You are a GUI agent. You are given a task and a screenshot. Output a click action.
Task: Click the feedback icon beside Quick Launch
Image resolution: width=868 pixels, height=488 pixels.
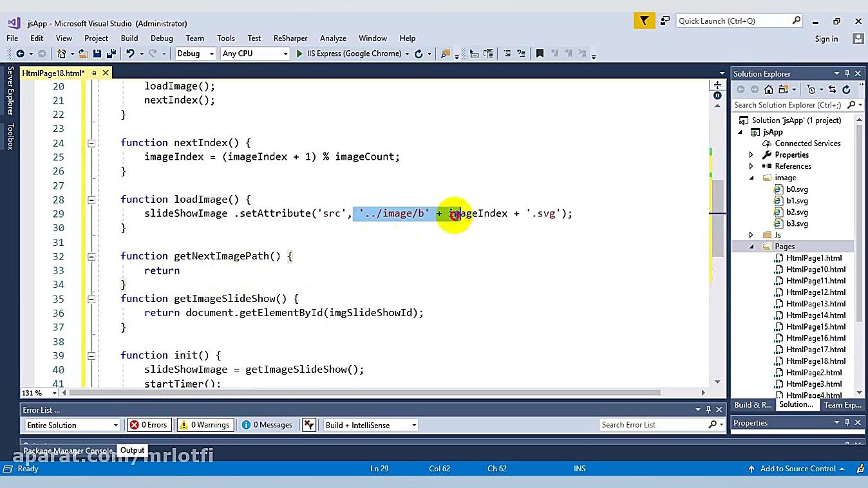665,21
